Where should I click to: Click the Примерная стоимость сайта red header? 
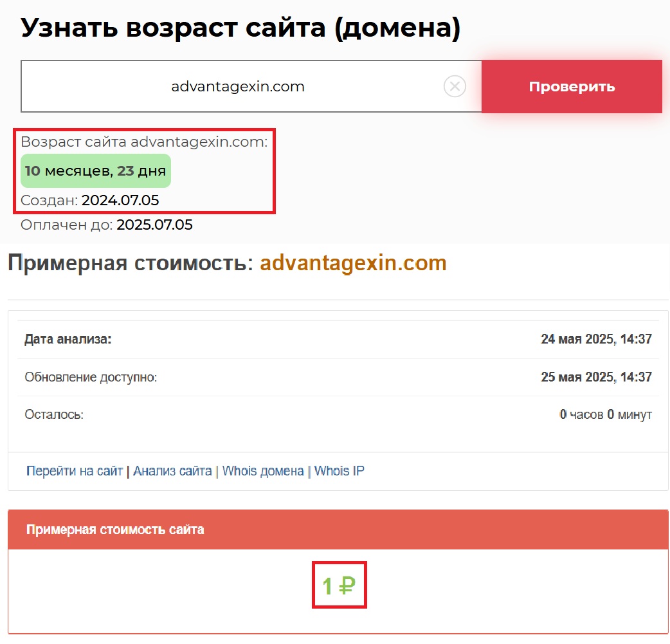point(115,529)
